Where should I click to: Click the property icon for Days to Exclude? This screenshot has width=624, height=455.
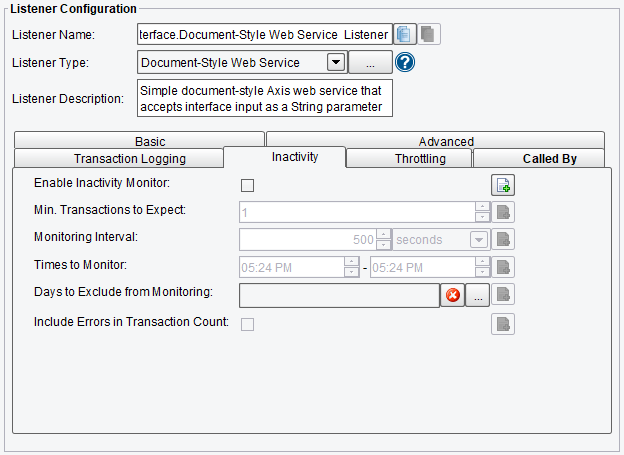pos(503,295)
